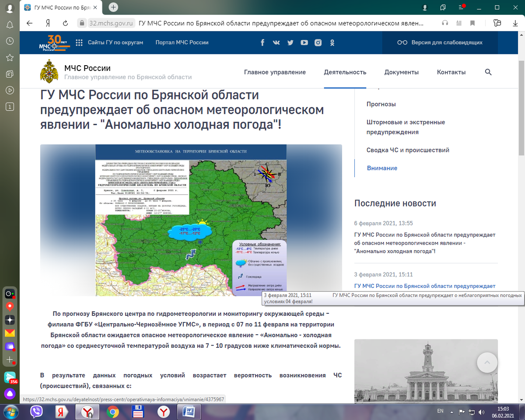This screenshot has height=420, width=525.
Task: Open the video play icon in sidebar
Action: [x=10, y=90]
